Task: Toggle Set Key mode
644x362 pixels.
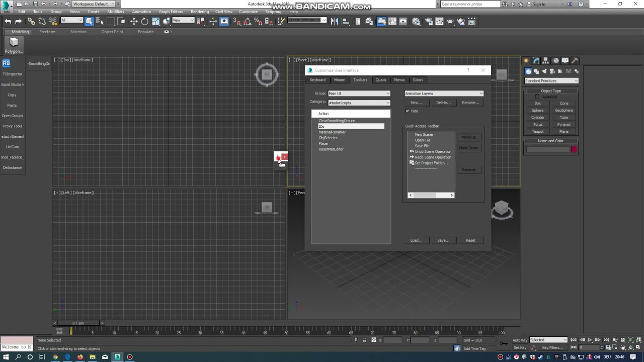Action: coord(520,347)
